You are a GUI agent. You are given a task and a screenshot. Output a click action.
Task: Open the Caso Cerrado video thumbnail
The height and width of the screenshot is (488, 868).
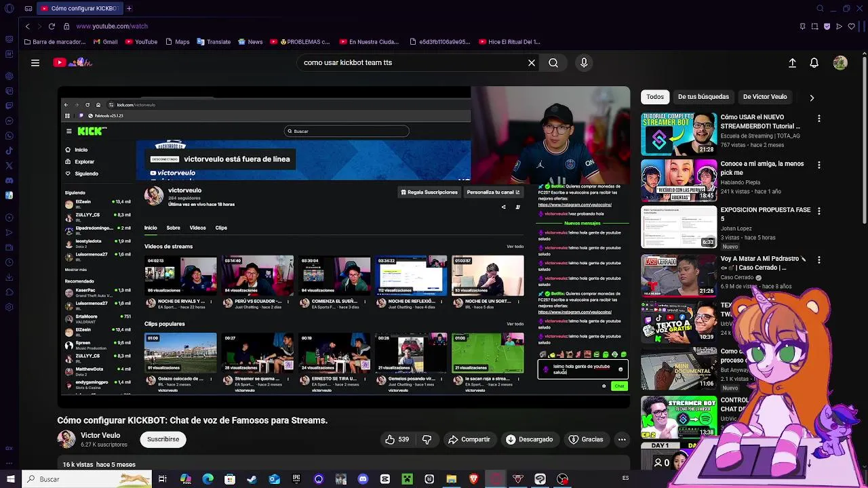[x=679, y=275]
